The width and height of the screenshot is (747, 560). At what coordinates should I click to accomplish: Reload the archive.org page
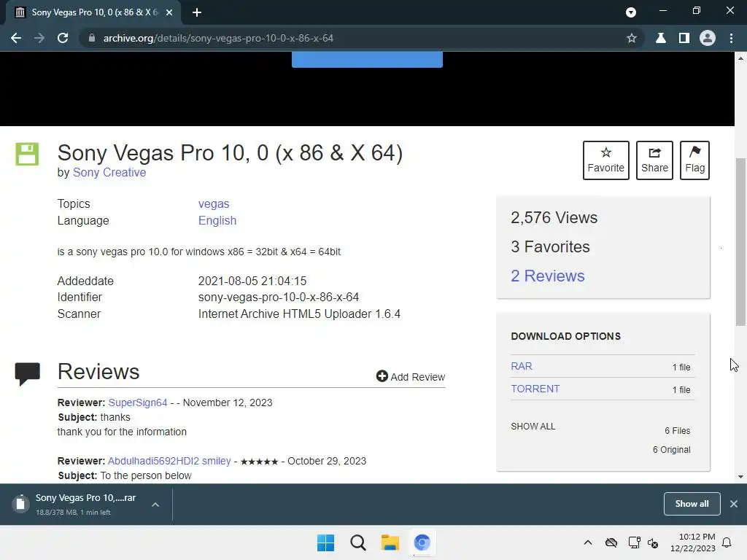pyautogui.click(x=63, y=38)
